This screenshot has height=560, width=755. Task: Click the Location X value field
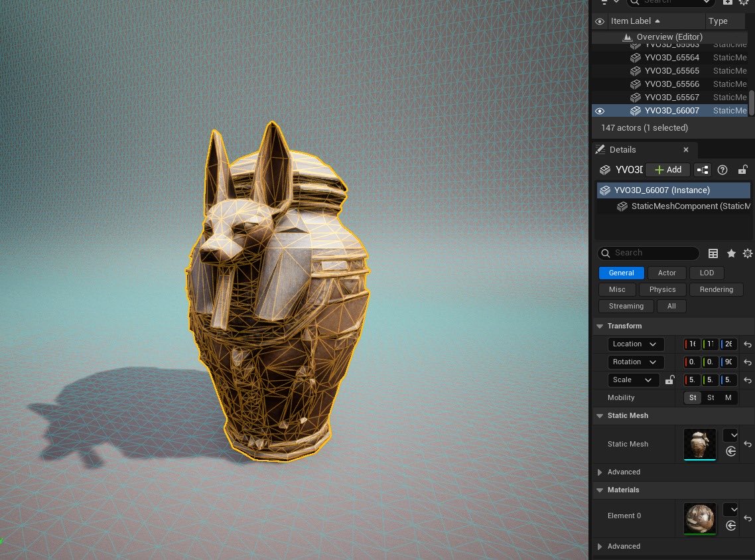pos(693,344)
